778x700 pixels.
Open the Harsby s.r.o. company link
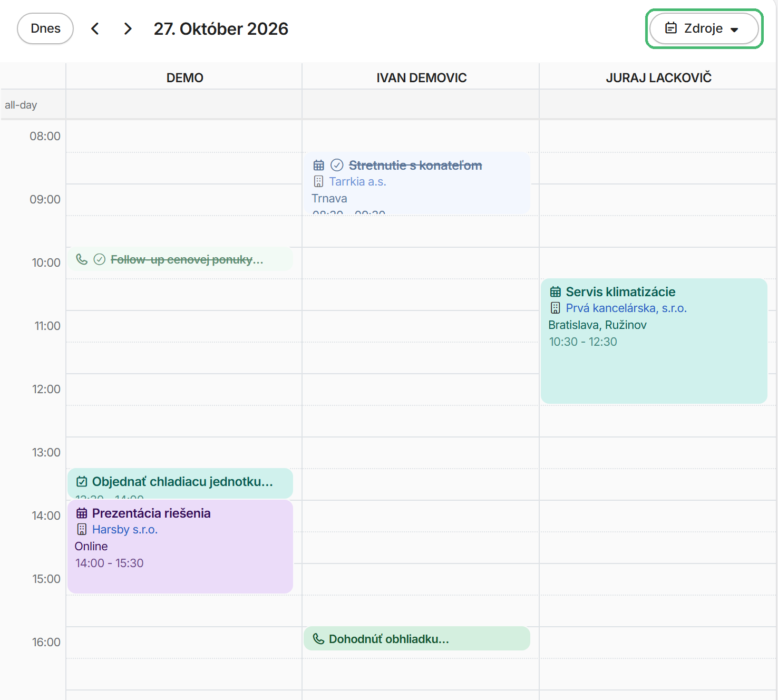(125, 529)
